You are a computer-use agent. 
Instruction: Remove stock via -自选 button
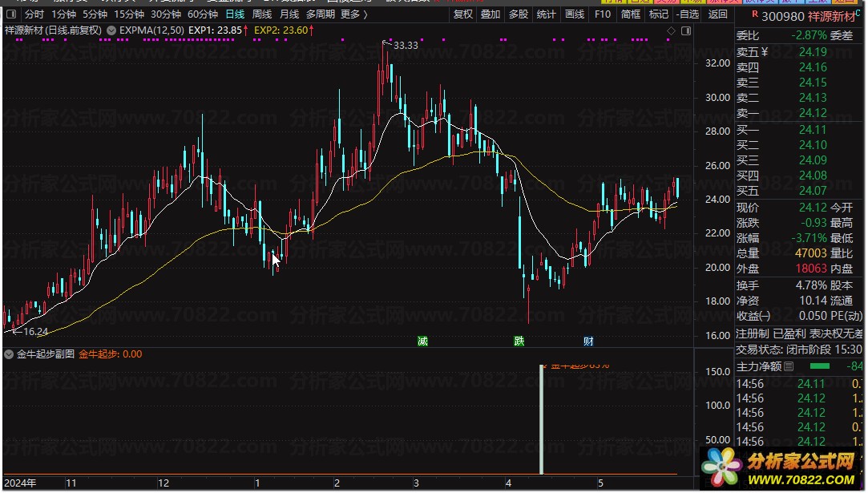[688, 14]
